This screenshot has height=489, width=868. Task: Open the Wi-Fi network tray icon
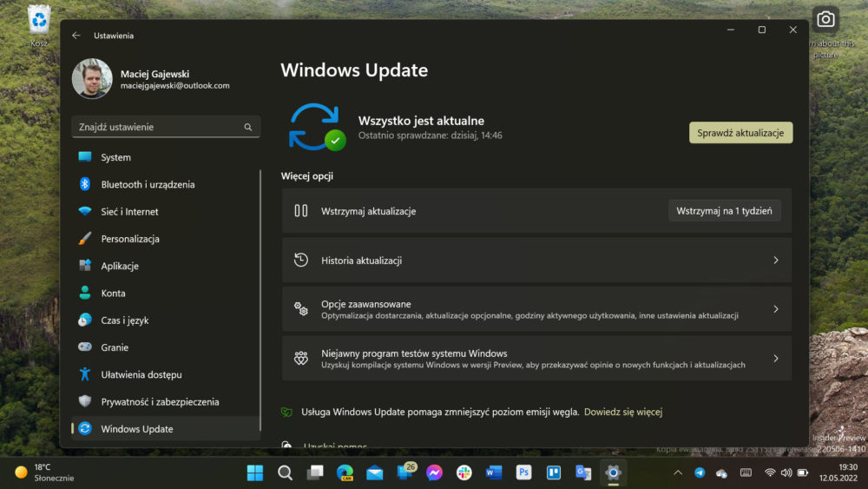[769, 473]
